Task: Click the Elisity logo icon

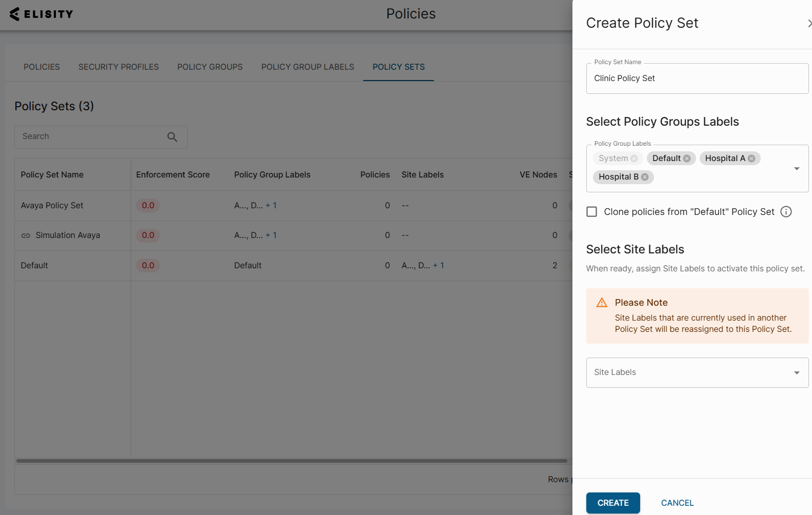Action: tap(14, 14)
